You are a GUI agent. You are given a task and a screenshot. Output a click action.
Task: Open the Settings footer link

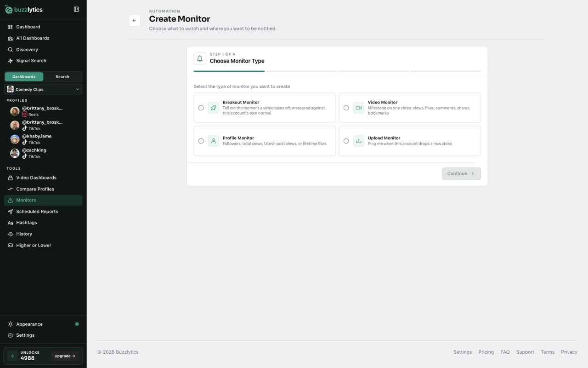[x=463, y=352]
